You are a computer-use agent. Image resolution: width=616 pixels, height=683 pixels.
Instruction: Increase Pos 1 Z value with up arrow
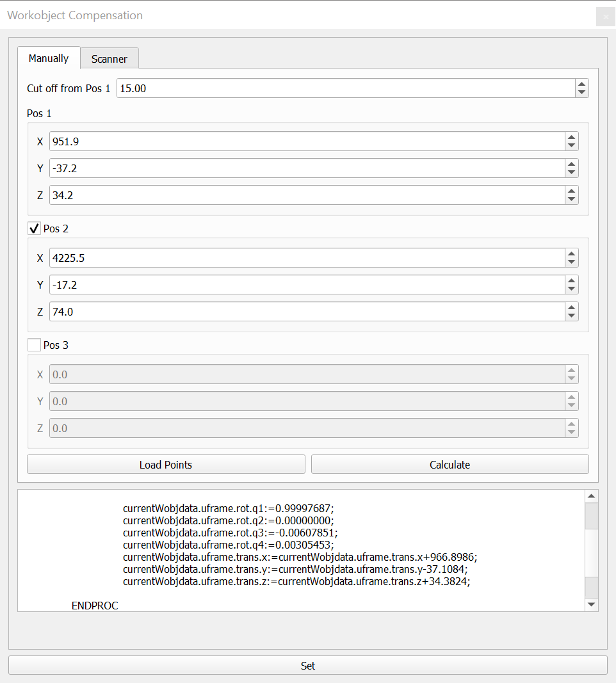[571, 191]
